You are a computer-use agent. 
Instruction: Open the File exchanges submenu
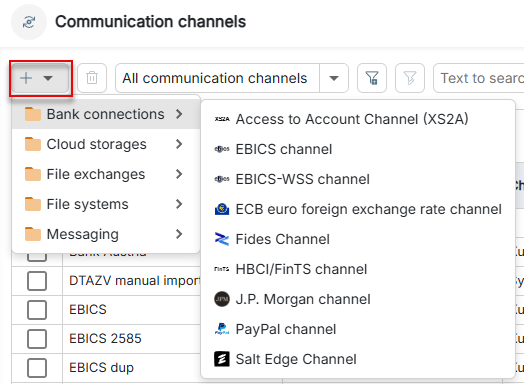pyautogui.click(x=106, y=174)
